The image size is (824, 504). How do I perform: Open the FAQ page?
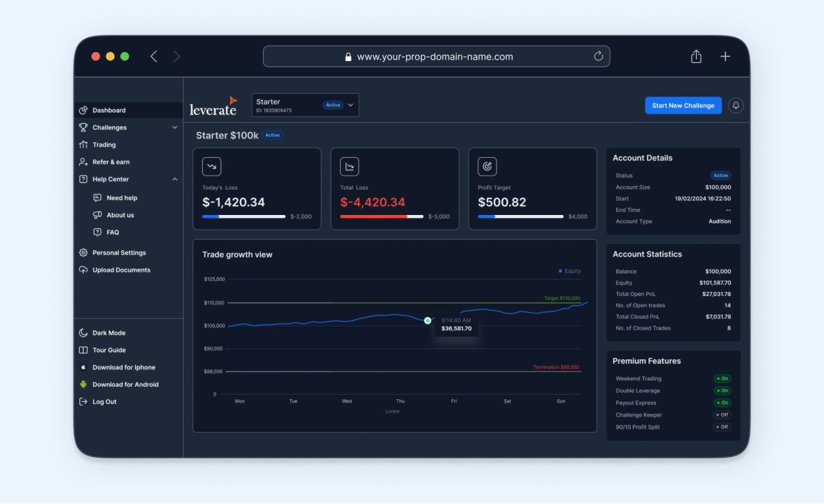pyautogui.click(x=114, y=232)
